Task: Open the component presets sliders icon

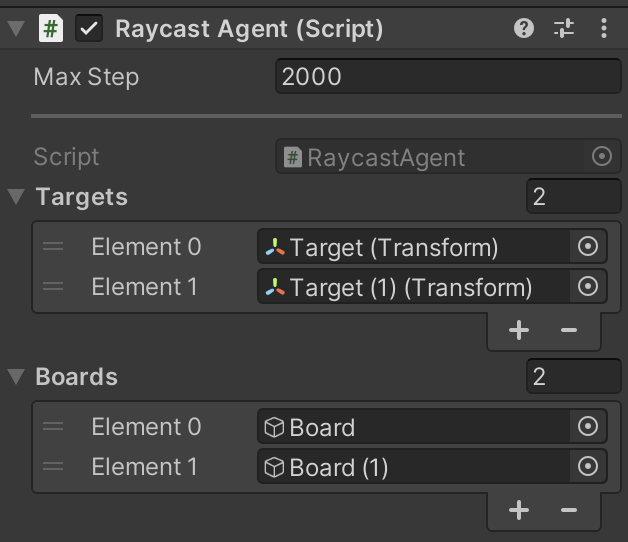Action: coord(564,28)
